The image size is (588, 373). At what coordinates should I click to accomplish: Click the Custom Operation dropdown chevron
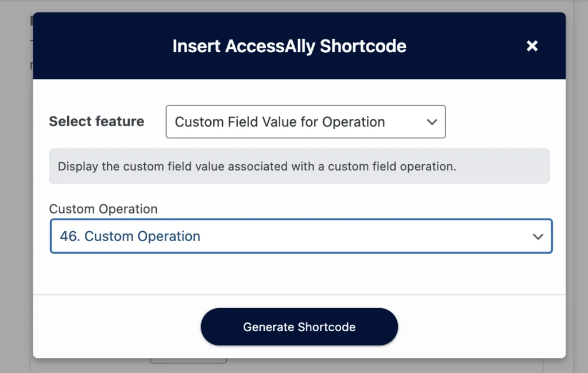click(x=538, y=236)
